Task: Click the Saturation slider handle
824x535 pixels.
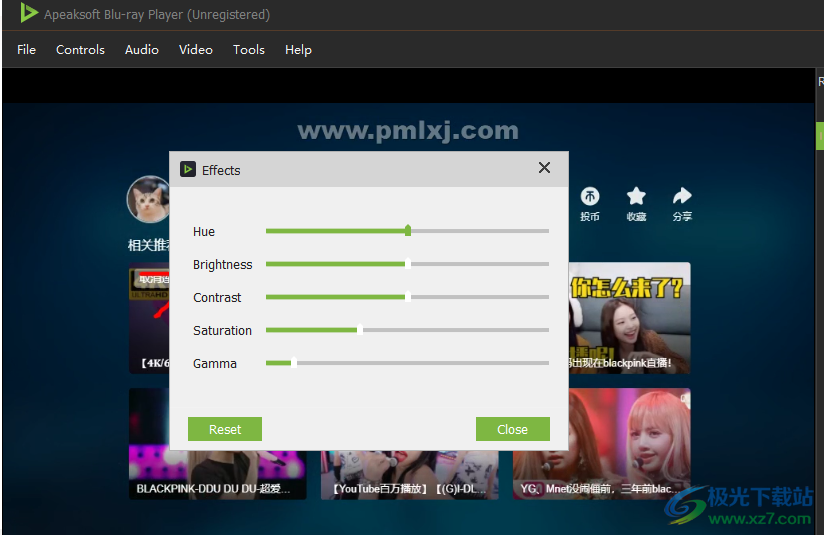Action: click(x=360, y=330)
